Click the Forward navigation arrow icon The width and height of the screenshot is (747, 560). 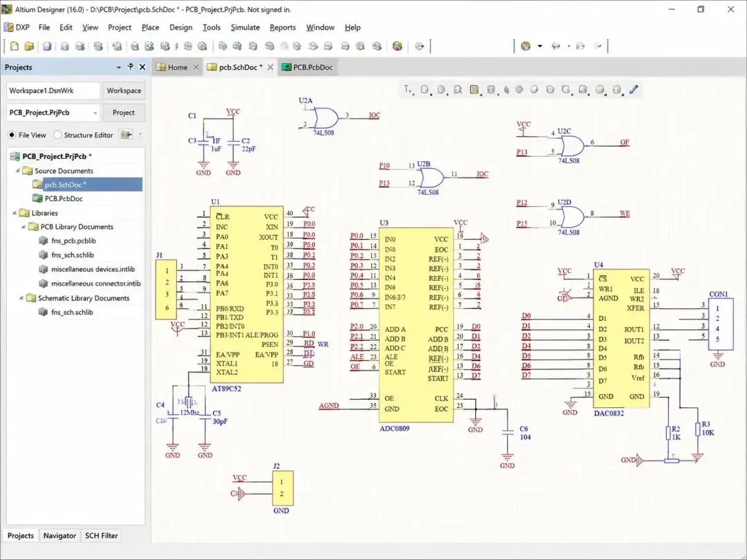580,46
